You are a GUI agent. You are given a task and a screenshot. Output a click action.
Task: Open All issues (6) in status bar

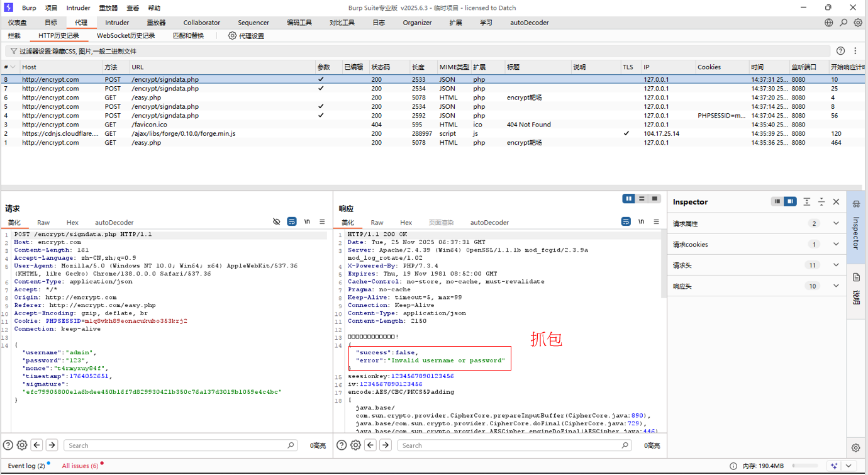click(x=80, y=466)
